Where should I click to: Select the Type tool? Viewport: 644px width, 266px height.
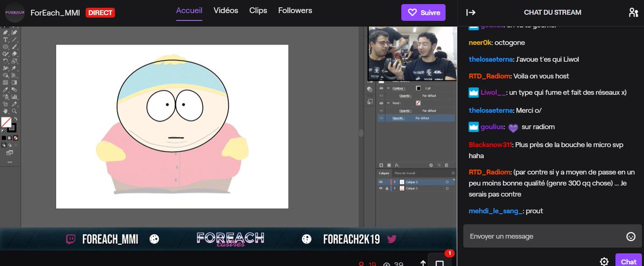(x=5, y=39)
